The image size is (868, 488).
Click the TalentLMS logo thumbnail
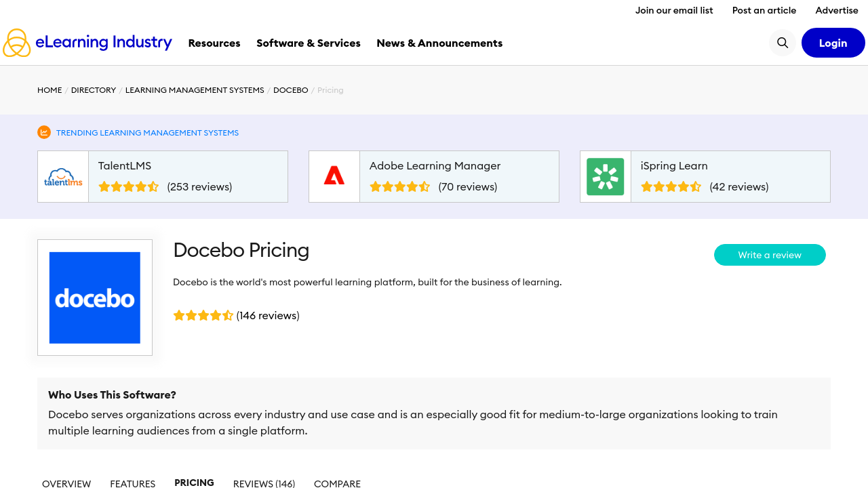click(x=63, y=177)
